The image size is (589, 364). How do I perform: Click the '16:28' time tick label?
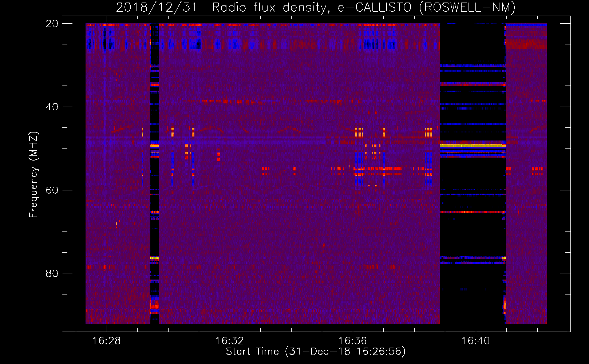click(x=106, y=341)
